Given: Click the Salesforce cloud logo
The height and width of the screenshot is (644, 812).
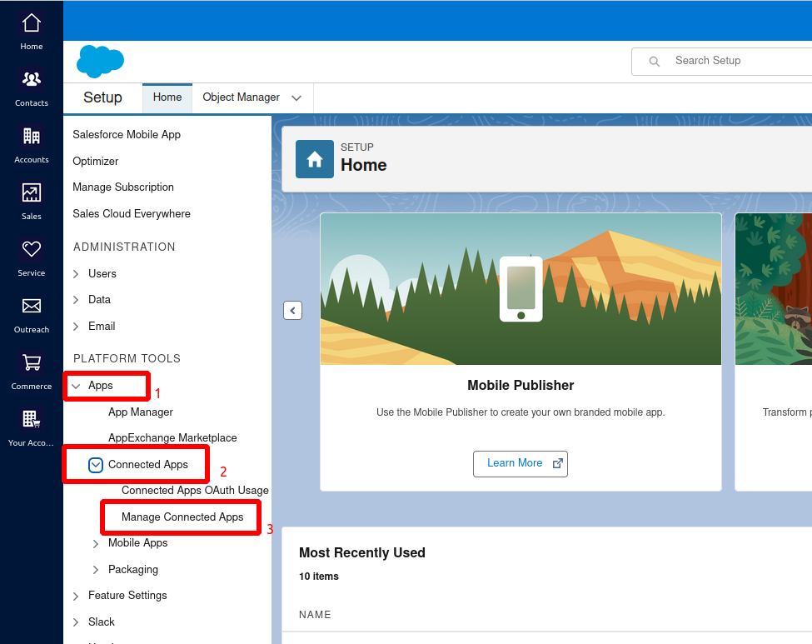Looking at the screenshot, I should pos(100,61).
